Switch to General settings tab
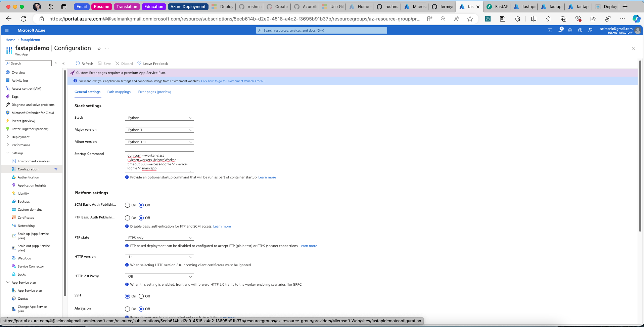Screen dimensions: 644x327 87,92
